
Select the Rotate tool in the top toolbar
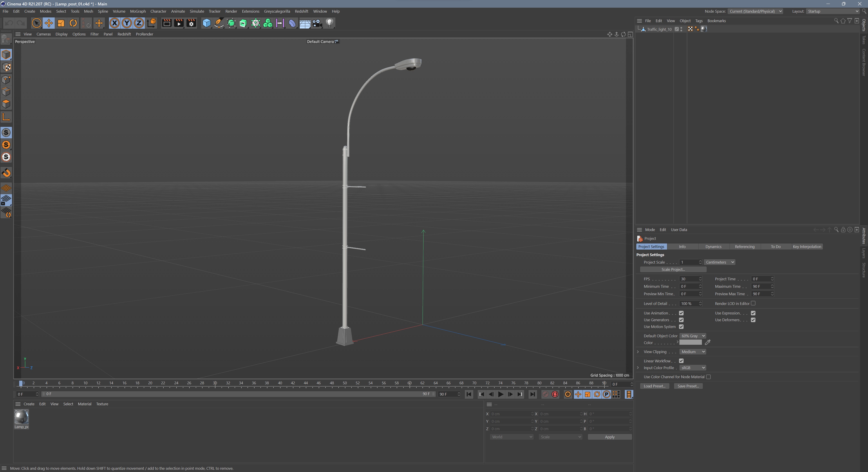point(73,23)
